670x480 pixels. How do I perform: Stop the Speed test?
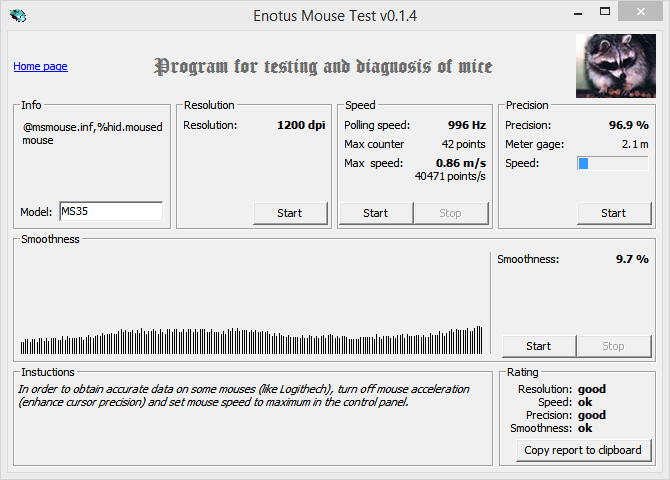pyautogui.click(x=451, y=213)
